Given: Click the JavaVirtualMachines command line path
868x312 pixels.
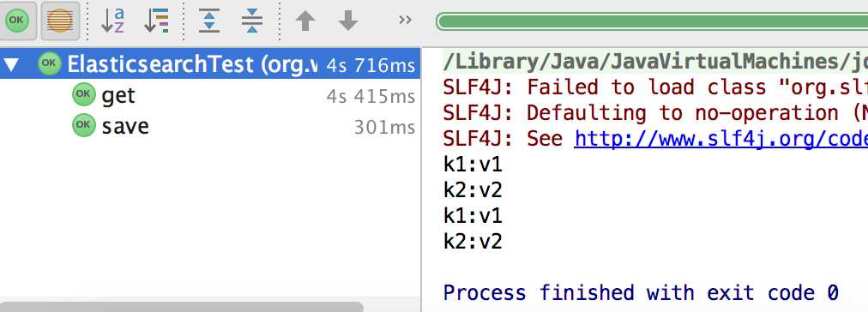Looking at the screenshot, I should 655,62.
